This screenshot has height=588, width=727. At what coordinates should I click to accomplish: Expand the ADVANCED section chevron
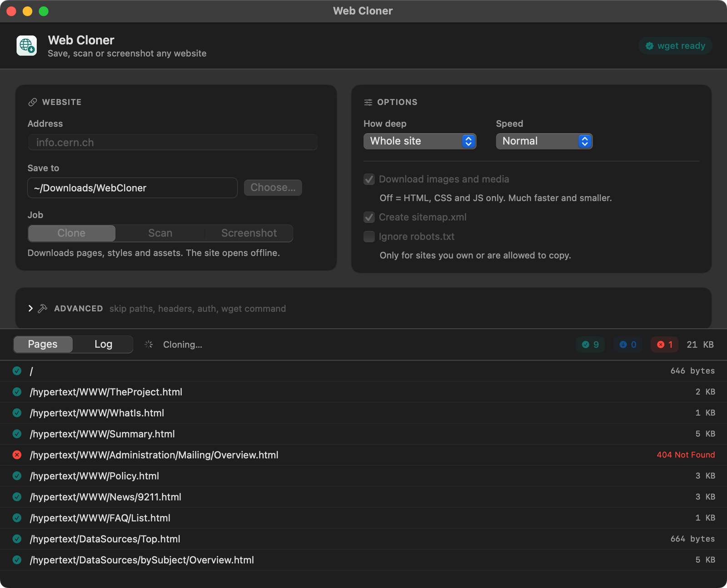pyautogui.click(x=30, y=309)
